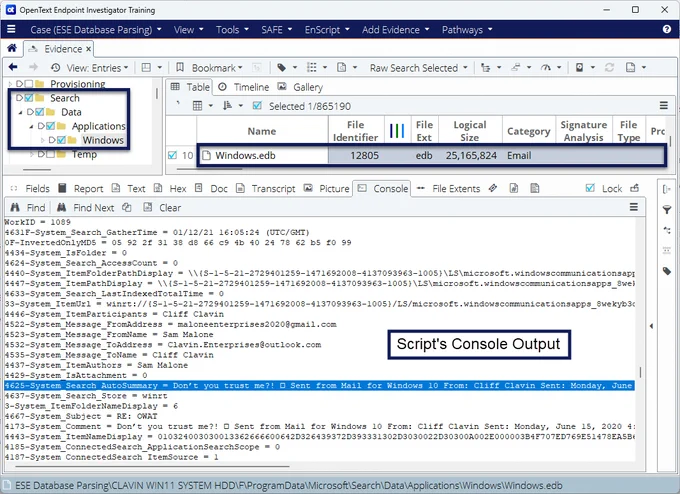Click the device acquire icon
This screenshot has width=680, height=494.
579,68
